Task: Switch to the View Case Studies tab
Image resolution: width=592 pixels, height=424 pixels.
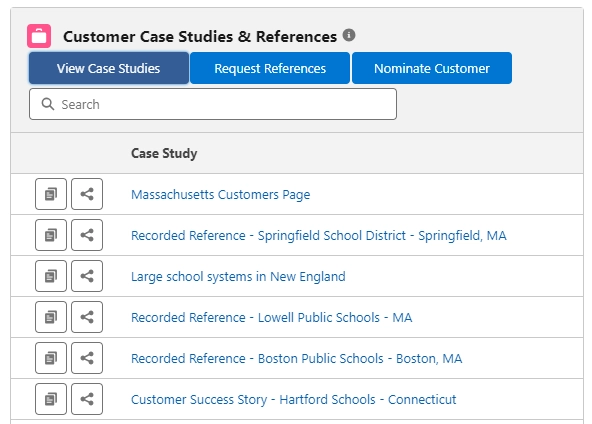Action: pyautogui.click(x=109, y=68)
